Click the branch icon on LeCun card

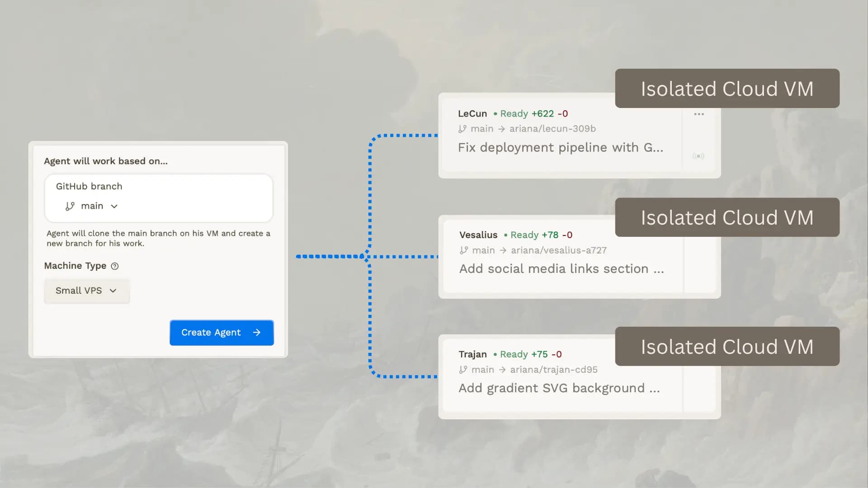tap(462, 129)
